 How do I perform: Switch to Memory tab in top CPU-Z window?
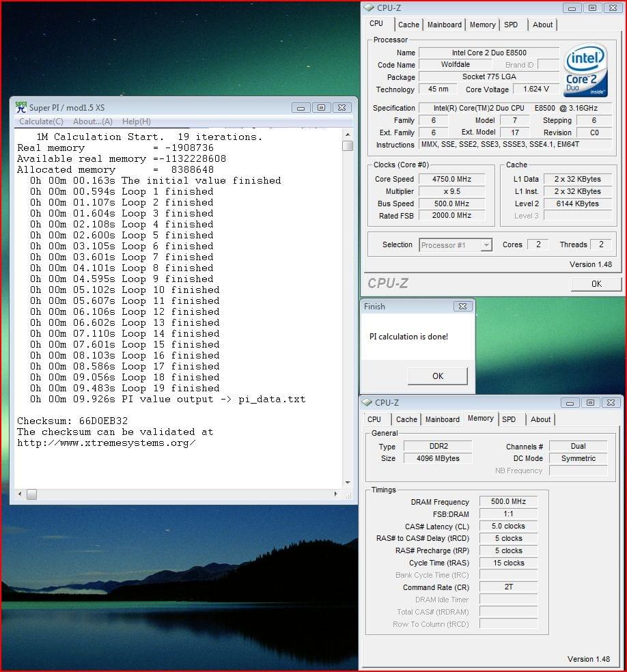483,25
